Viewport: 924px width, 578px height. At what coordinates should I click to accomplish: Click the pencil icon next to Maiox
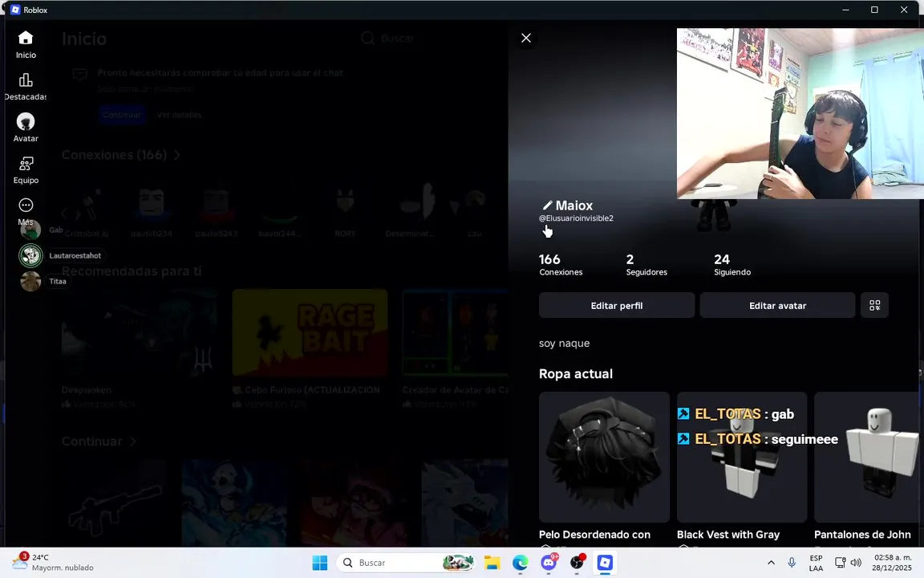(x=547, y=206)
